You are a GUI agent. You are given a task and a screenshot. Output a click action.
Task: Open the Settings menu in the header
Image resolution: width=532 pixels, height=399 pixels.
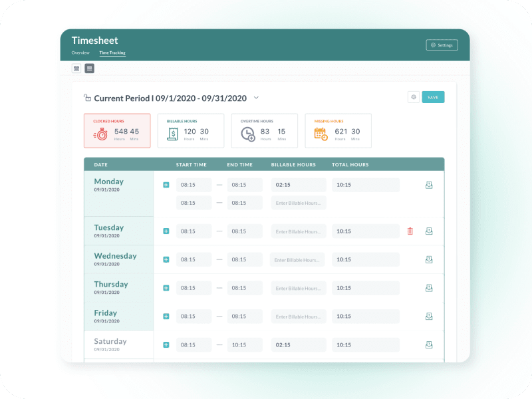pyautogui.click(x=442, y=45)
